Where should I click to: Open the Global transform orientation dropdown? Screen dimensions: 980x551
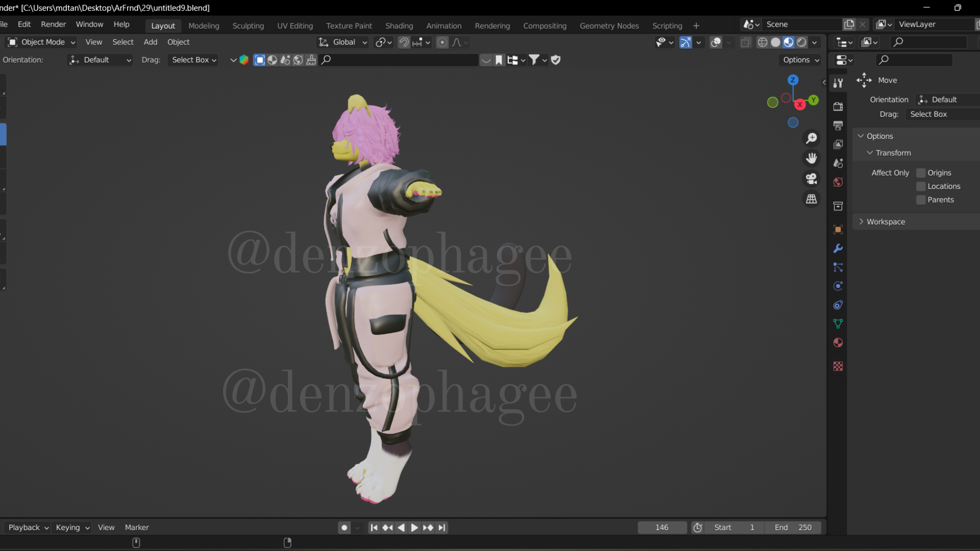click(343, 42)
